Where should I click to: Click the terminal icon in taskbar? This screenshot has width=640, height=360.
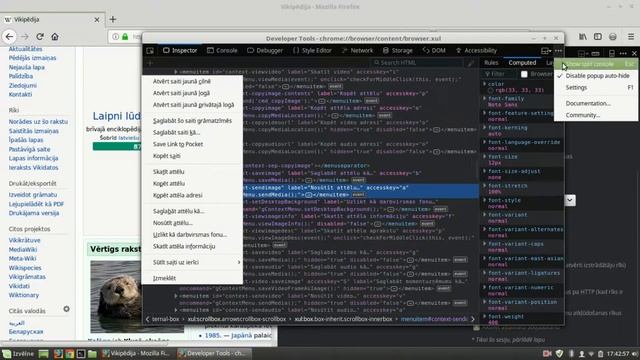pyautogui.click(x=81, y=353)
